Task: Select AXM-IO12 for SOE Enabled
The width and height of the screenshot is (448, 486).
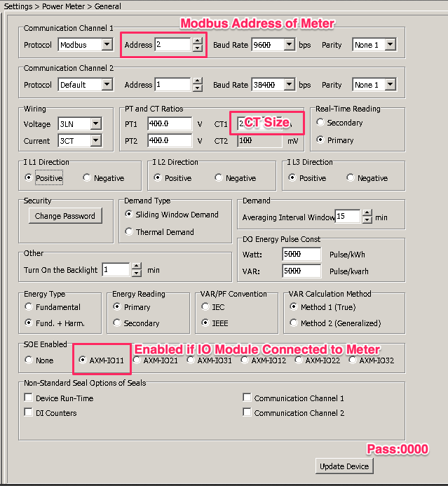Action: pyautogui.click(x=264, y=360)
